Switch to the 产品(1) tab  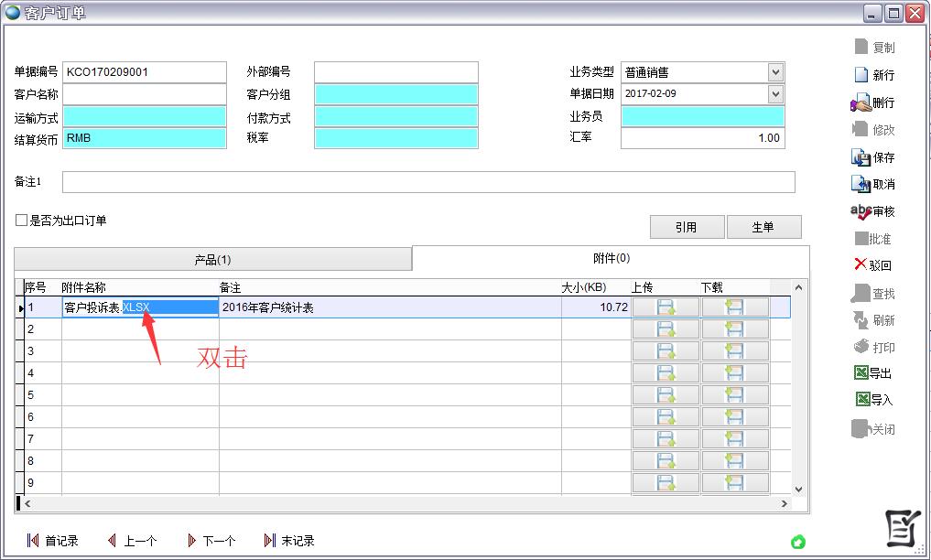tap(212, 260)
